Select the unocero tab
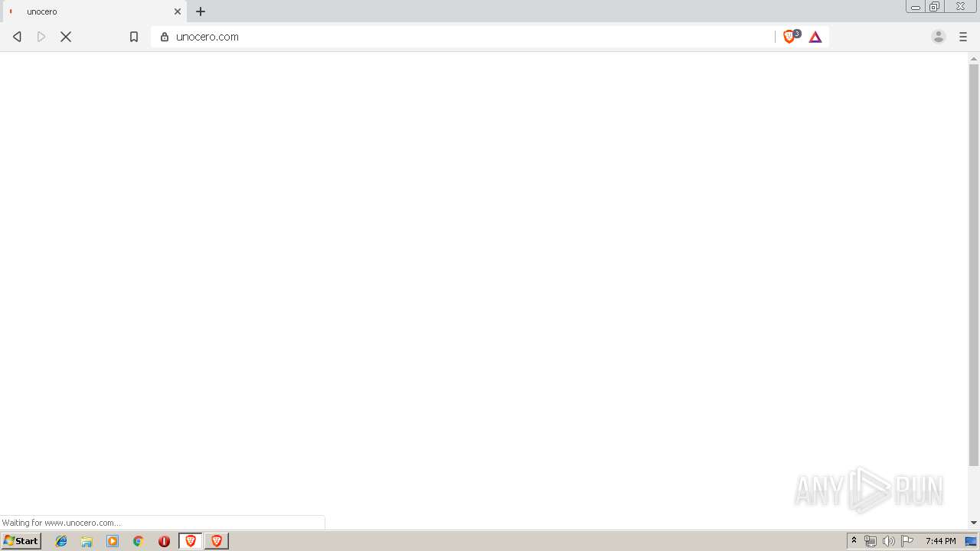Image resolution: width=980 pixels, height=551 pixels. click(93, 11)
